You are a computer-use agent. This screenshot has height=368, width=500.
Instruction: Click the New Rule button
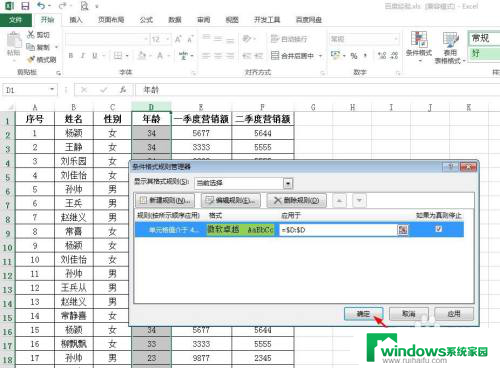click(165, 200)
